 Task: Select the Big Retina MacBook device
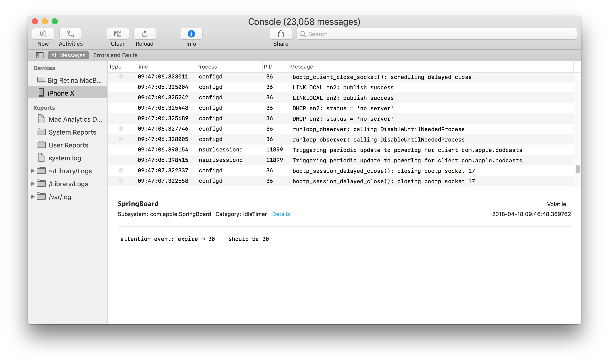(x=68, y=80)
